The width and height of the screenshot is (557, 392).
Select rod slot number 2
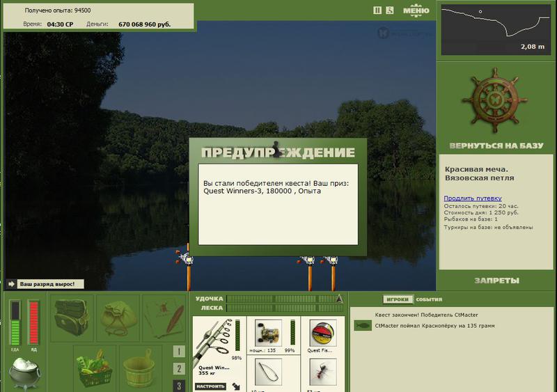tap(179, 368)
